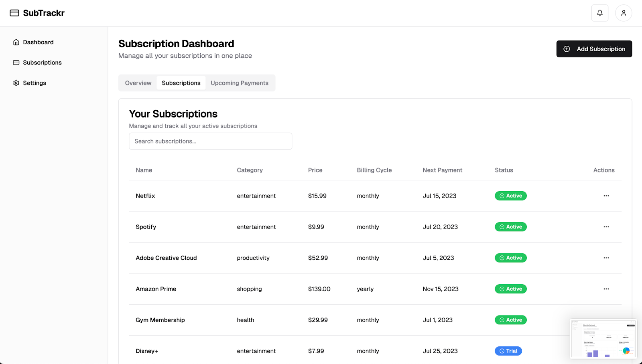Click the Add Subscription button
This screenshot has width=642, height=364.
coord(594,49)
